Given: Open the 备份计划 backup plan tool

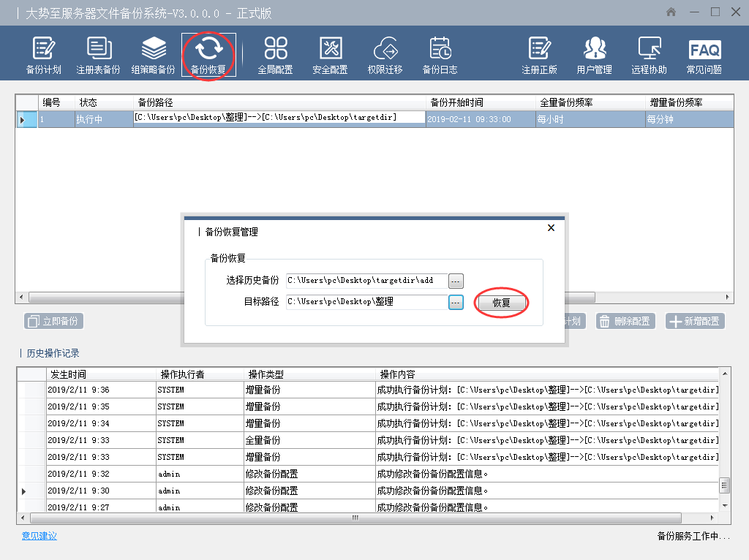Looking at the screenshot, I should click(43, 56).
